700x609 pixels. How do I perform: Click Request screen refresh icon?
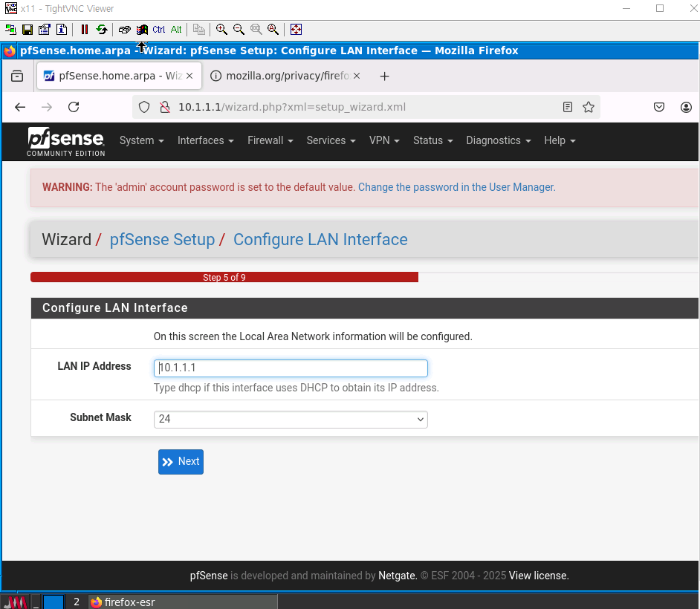click(x=102, y=30)
